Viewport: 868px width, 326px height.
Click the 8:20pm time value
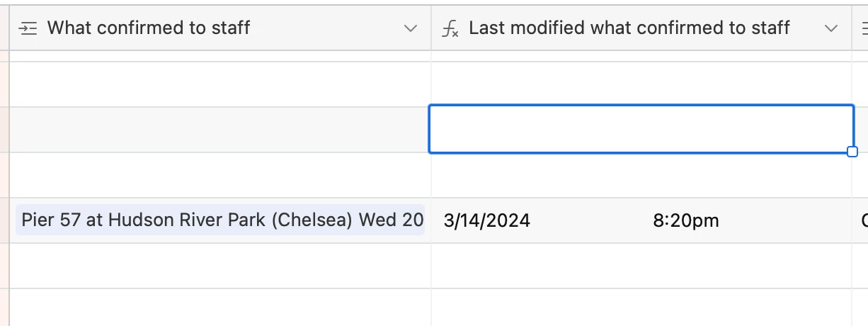coord(685,220)
